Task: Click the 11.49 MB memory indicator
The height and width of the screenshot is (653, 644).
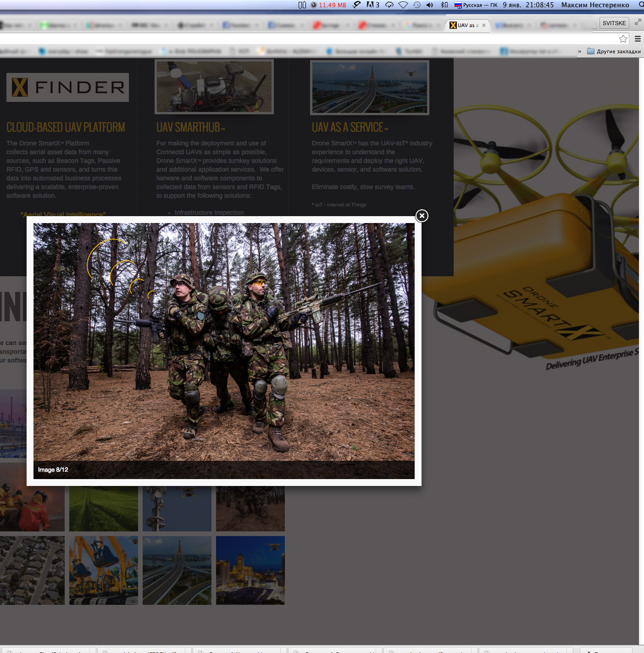Action: 328,5
